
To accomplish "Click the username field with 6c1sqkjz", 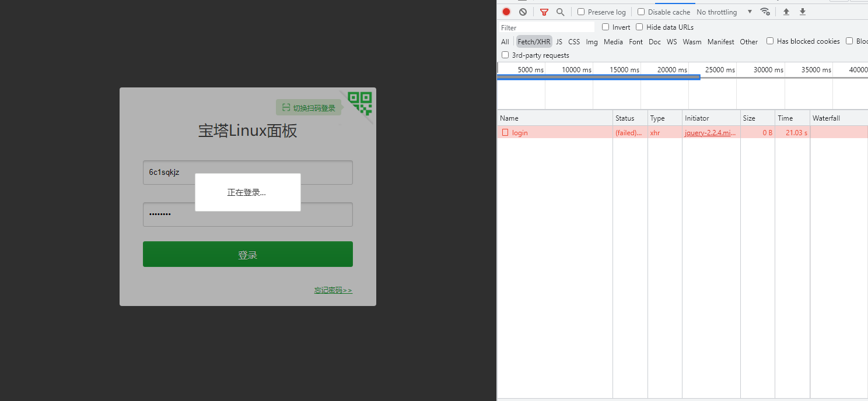I will [x=247, y=173].
